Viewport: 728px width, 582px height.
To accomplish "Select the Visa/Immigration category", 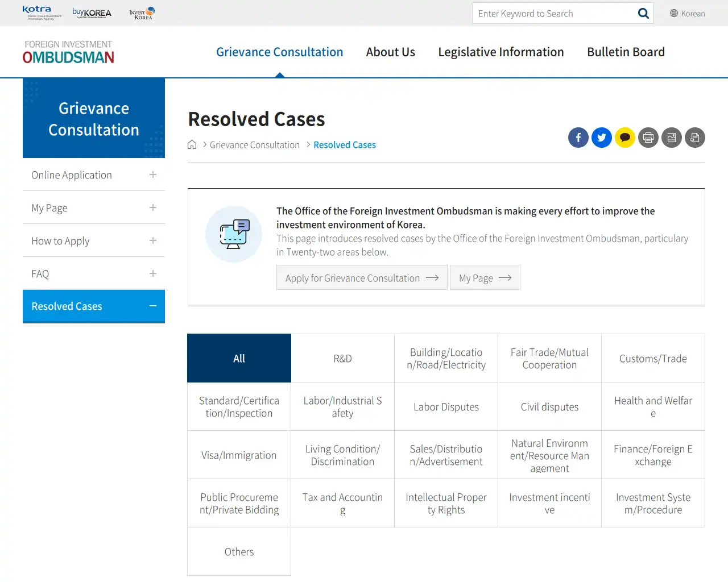I will 239,455.
